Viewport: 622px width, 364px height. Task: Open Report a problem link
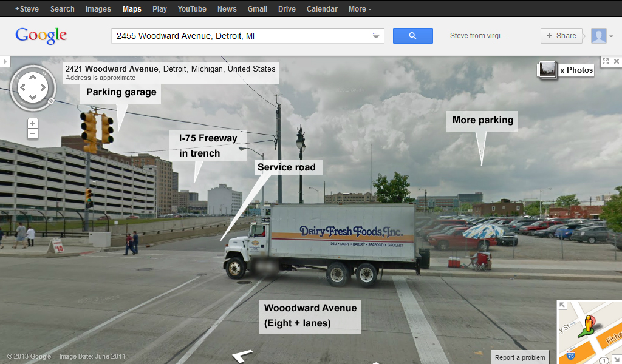520,357
